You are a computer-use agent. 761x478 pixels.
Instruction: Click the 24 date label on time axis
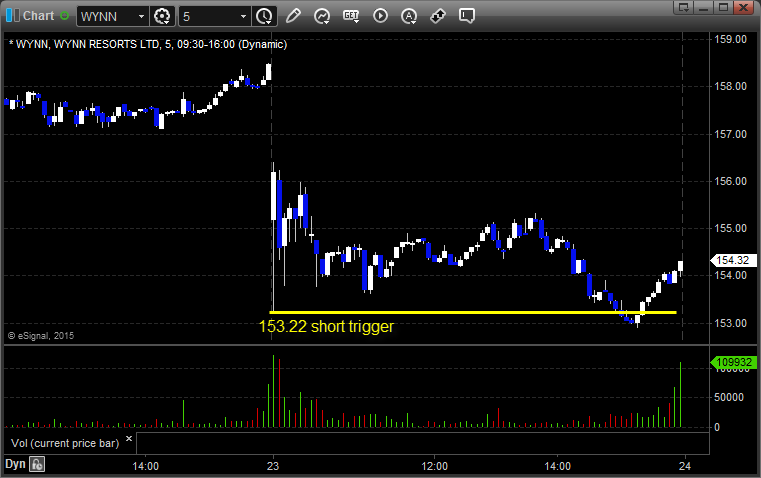click(x=685, y=466)
